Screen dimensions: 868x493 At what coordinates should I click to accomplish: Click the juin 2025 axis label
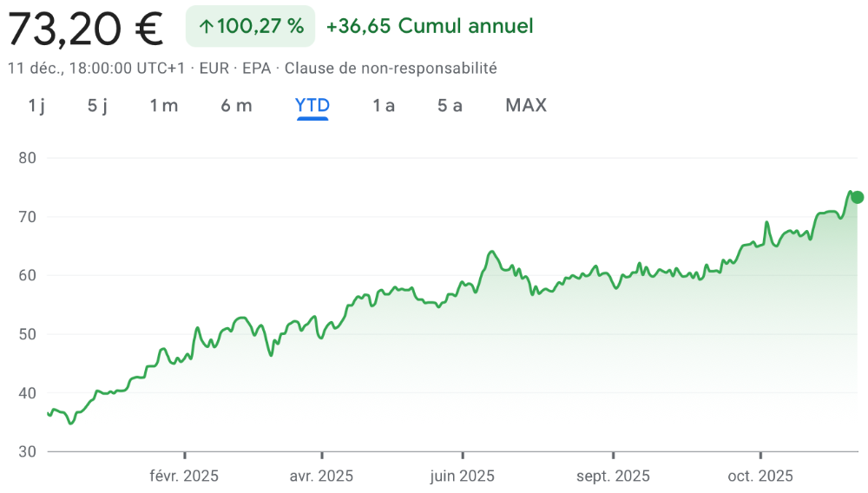point(462,476)
